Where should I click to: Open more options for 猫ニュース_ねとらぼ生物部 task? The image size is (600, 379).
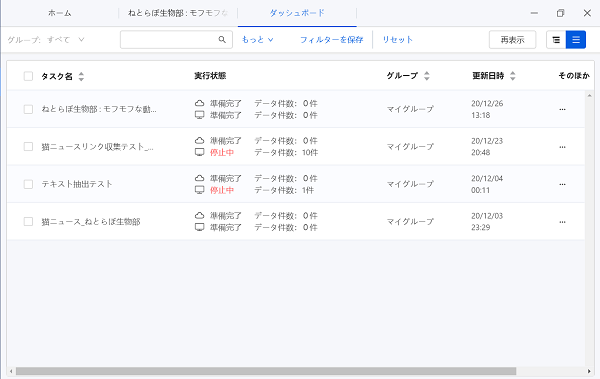[x=562, y=222]
